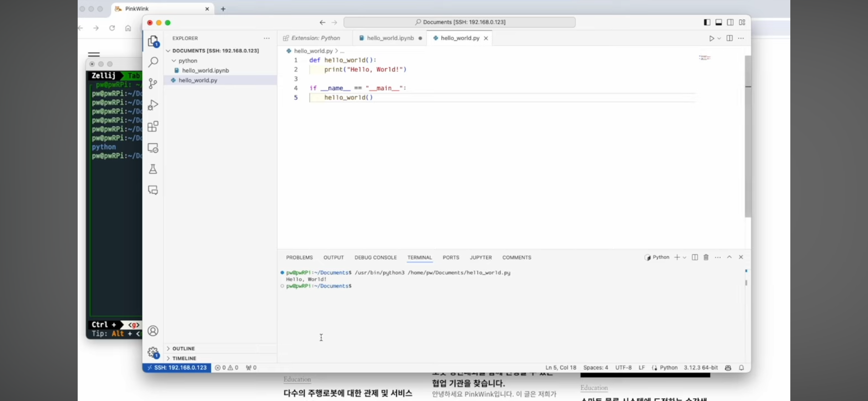Open the Search view in activity bar

pos(153,62)
